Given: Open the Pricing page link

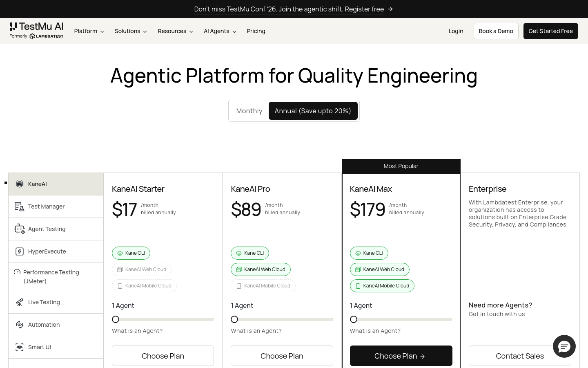Looking at the screenshot, I should (256, 31).
